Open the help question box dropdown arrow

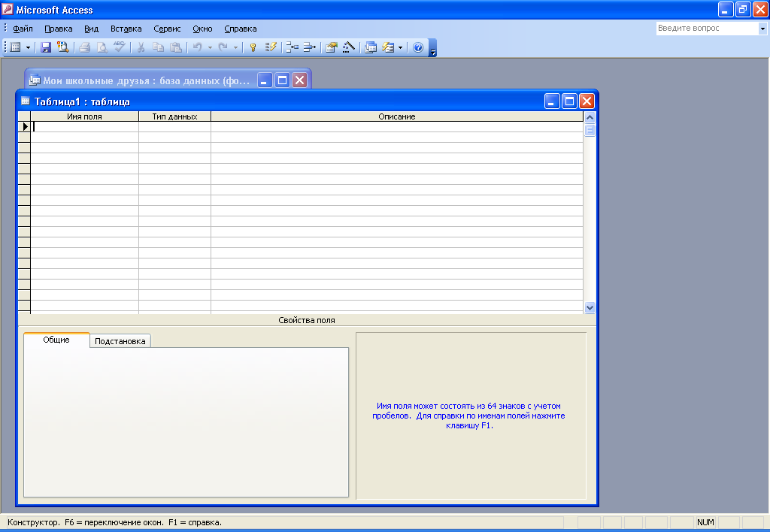click(x=762, y=29)
